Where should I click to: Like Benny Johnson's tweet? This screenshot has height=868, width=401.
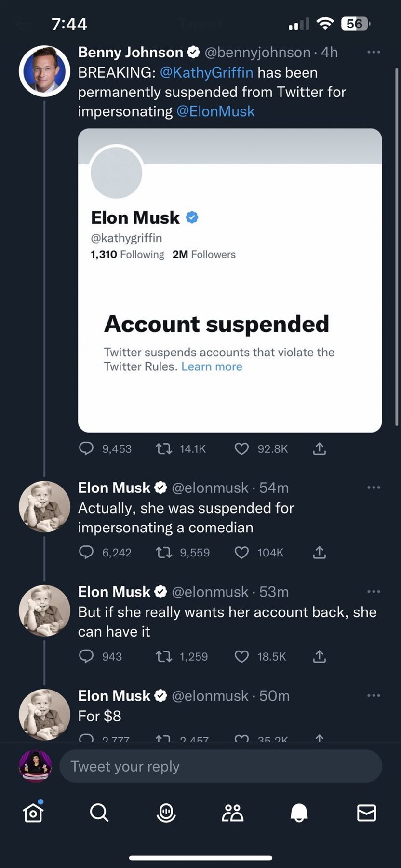(x=241, y=449)
